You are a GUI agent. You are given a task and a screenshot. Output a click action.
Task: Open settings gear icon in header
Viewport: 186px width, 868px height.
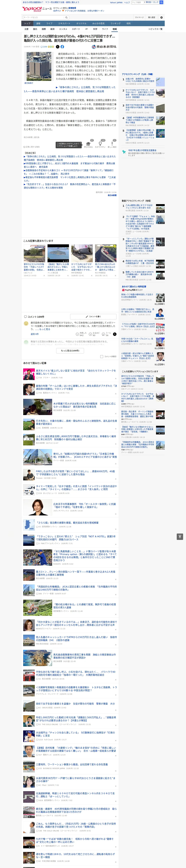click(x=161, y=18)
